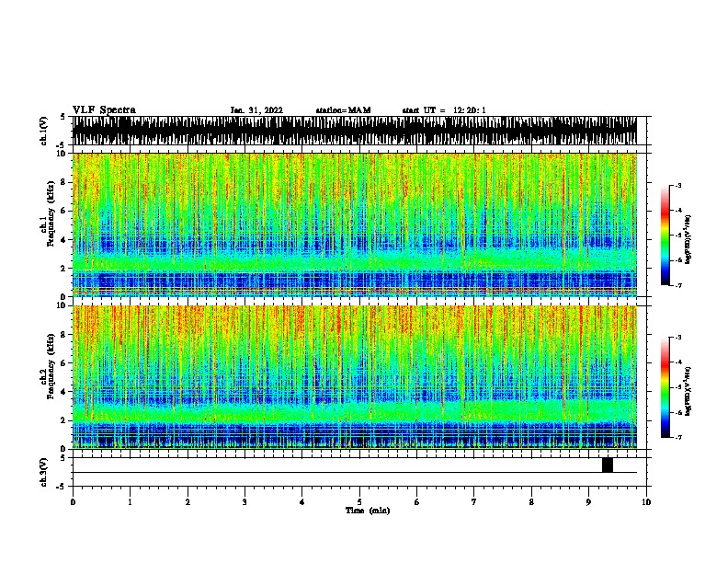Click the ch.2 frequency axis "4" tick label
The height and width of the screenshot is (563, 728).
pos(64,392)
